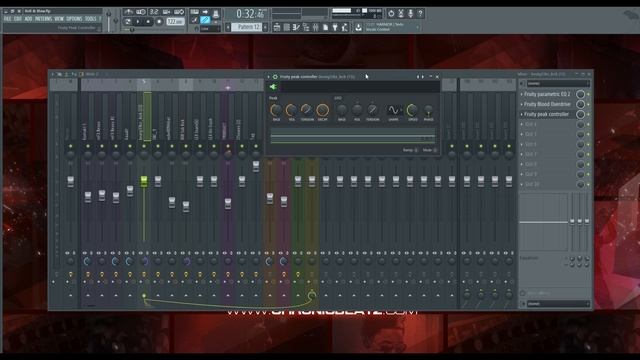The width and height of the screenshot is (640, 360).
Task: Click the Master track volume fader
Action: pyautogui.click(x=71, y=182)
